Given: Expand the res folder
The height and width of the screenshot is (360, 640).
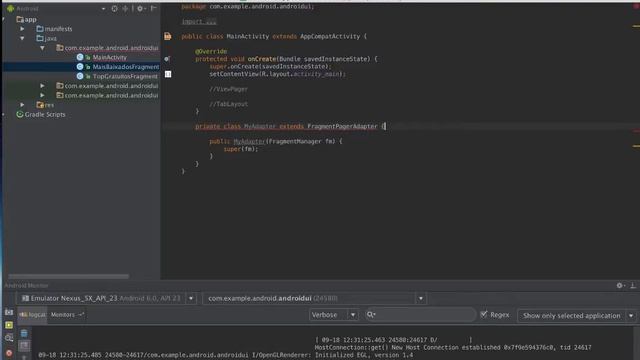Looking at the screenshot, I should (22, 105).
